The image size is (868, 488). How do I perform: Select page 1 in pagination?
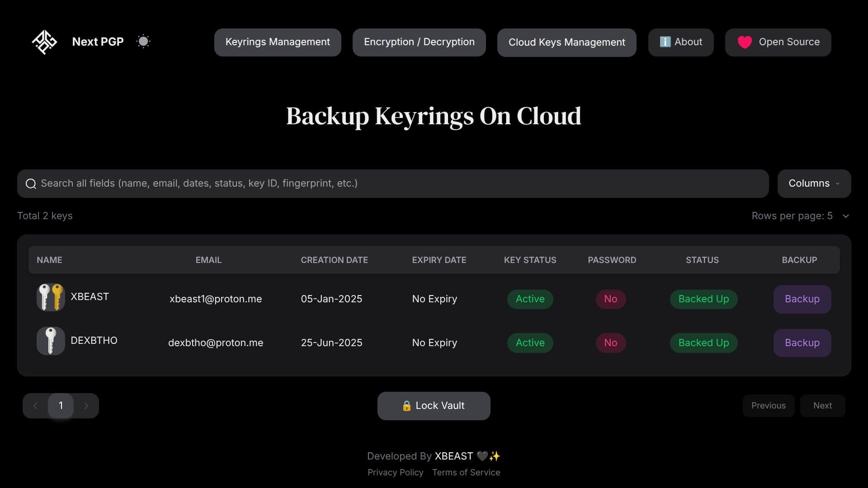[x=61, y=406]
